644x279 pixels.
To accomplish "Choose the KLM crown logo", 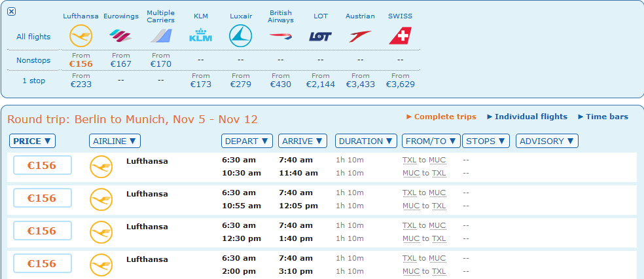I will [x=200, y=36].
